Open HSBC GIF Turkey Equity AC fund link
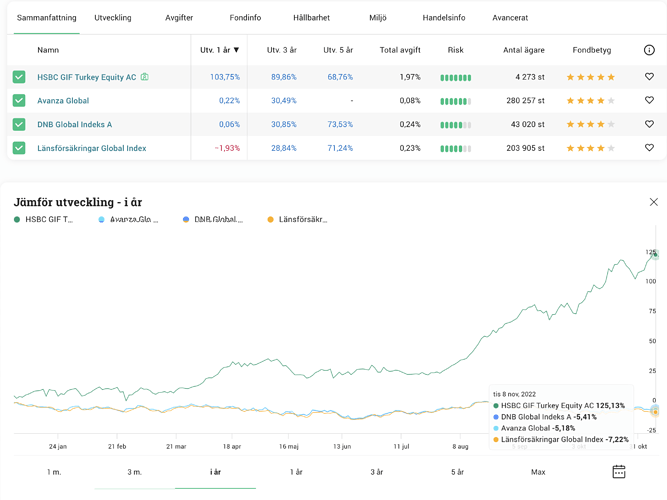667x500 pixels. [x=87, y=77]
